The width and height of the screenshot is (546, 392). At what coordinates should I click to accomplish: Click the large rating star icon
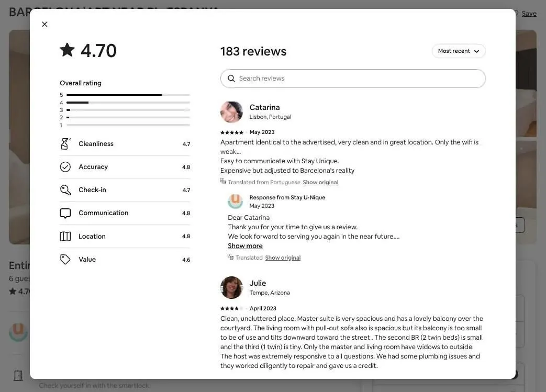click(x=67, y=50)
